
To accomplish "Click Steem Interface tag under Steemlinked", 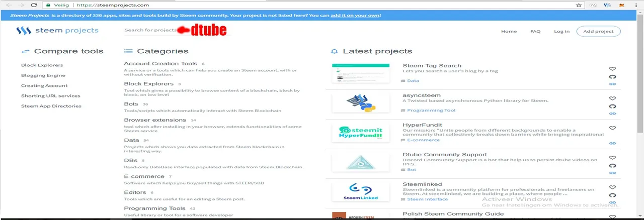I will 427,199.
